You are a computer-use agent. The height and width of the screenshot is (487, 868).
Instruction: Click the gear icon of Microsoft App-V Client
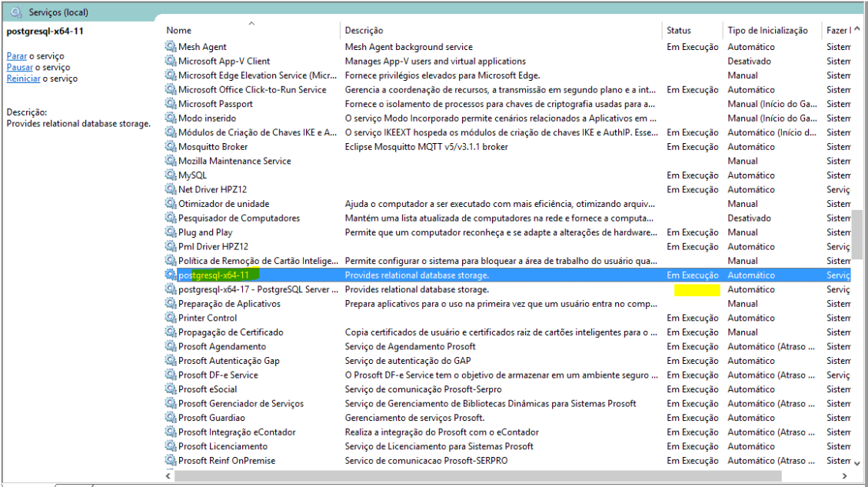[x=171, y=61]
